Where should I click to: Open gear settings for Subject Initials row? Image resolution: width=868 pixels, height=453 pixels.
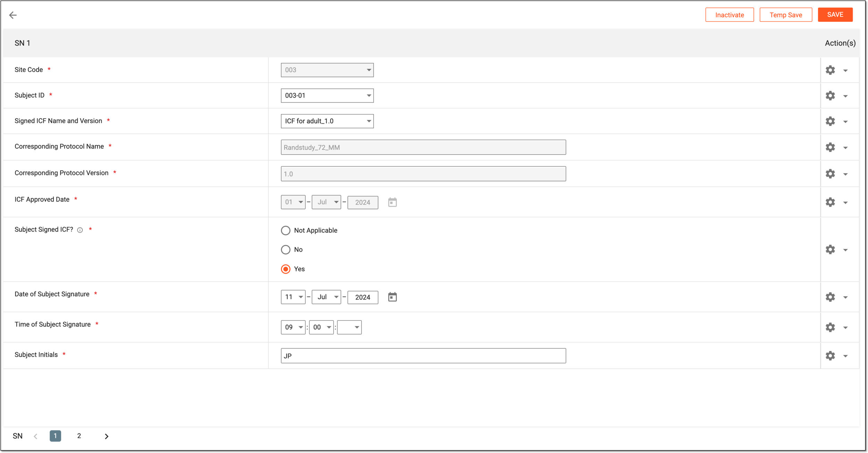(830, 356)
